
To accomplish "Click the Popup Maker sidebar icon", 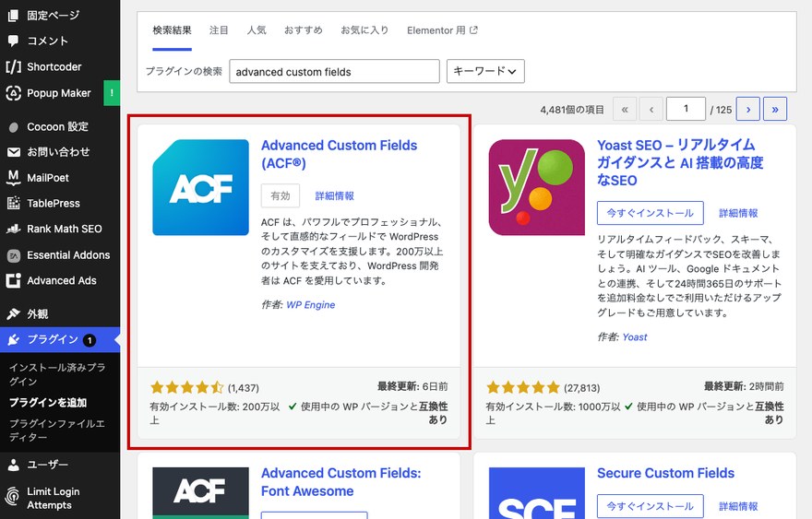I will 14,93.
